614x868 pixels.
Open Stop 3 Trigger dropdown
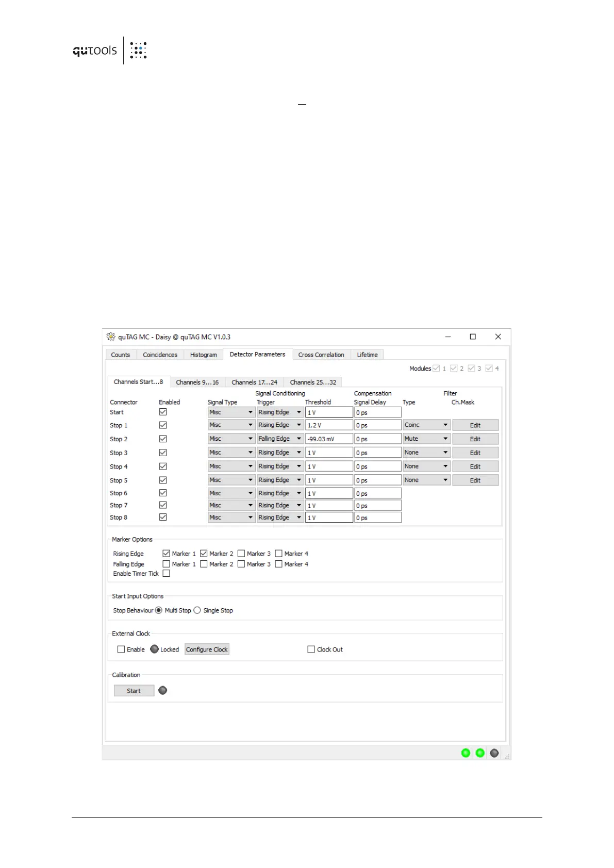[x=280, y=453]
